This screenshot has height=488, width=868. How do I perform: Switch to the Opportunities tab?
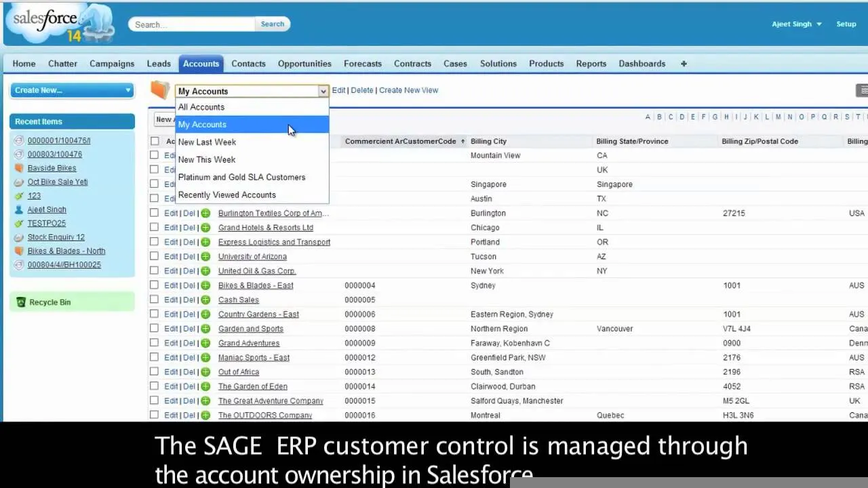(304, 64)
